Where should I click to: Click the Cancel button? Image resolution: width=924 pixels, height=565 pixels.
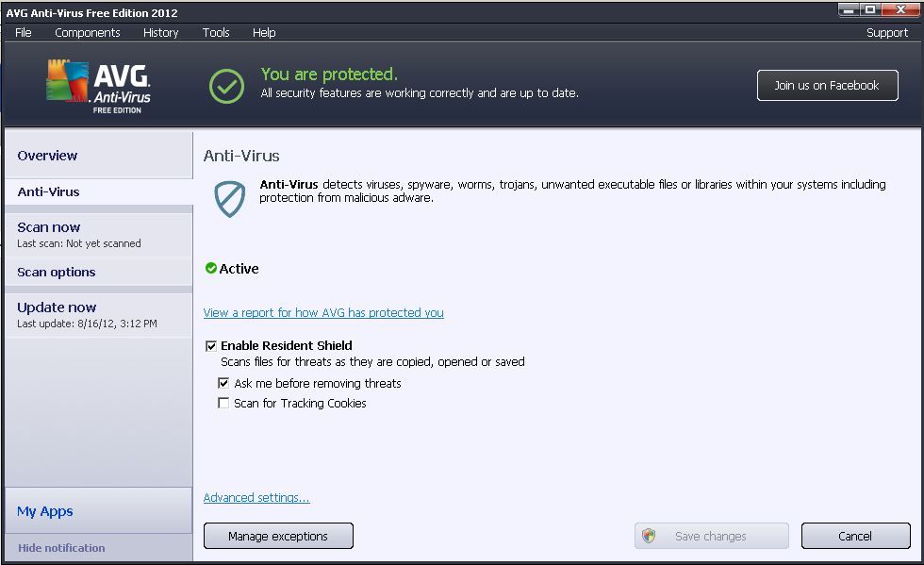click(856, 536)
